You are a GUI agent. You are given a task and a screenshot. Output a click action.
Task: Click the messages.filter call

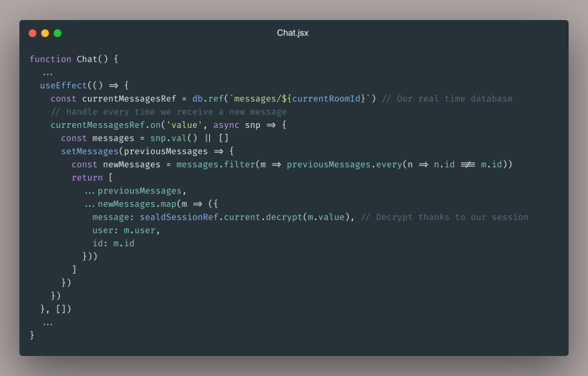[x=216, y=165]
